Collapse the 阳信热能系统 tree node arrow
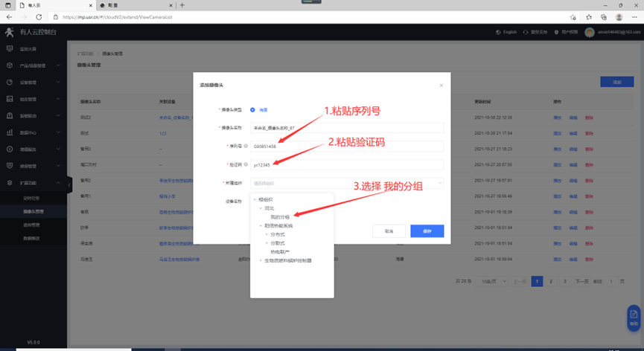644x351 pixels. point(261,225)
